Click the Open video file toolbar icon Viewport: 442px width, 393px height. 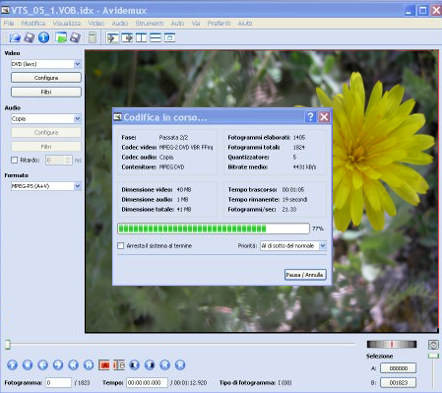15,37
